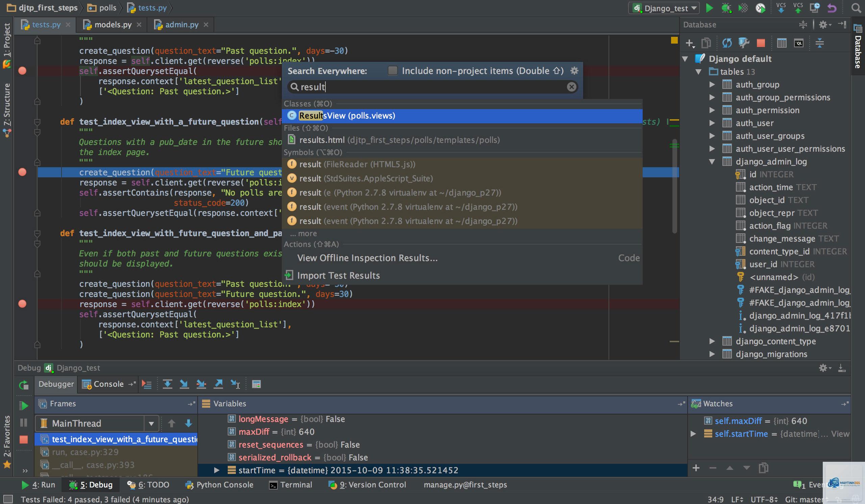Expand the django_migrations table
The width and height of the screenshot is (865, 504).
click(712, 354)
